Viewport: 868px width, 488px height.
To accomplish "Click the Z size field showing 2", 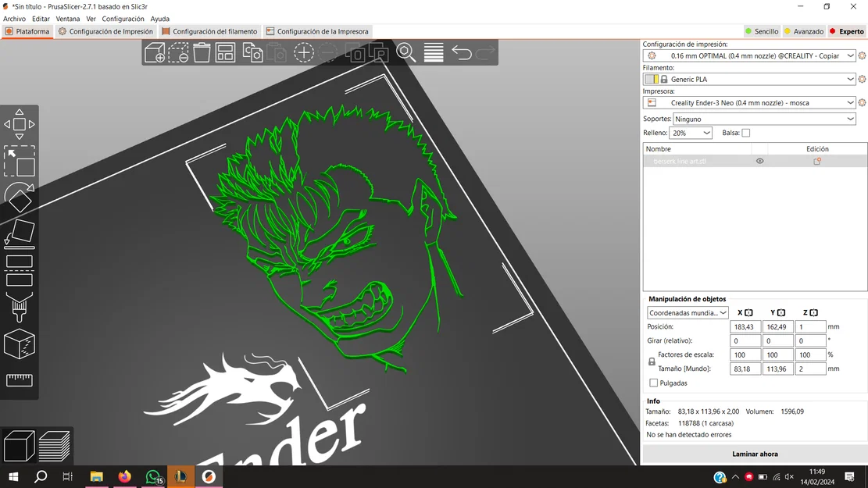I will 810,369.
